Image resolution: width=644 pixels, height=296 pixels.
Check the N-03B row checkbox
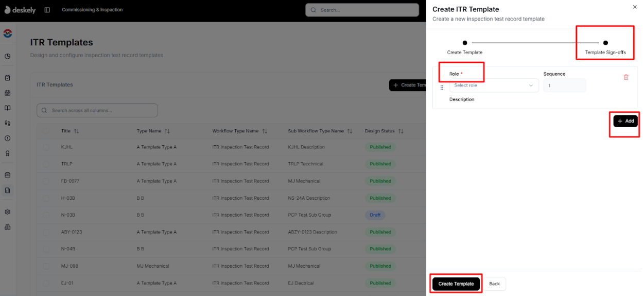click(46, 215)
